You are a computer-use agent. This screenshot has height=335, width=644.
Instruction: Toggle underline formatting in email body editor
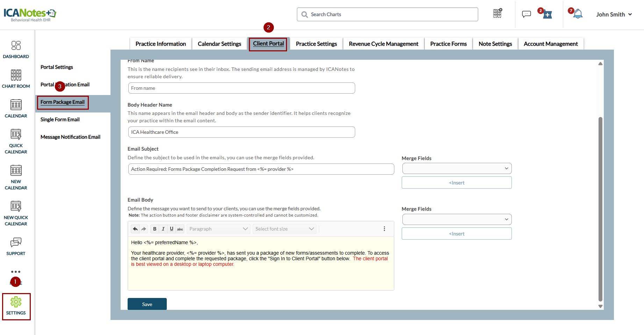[x=171, y=229]
